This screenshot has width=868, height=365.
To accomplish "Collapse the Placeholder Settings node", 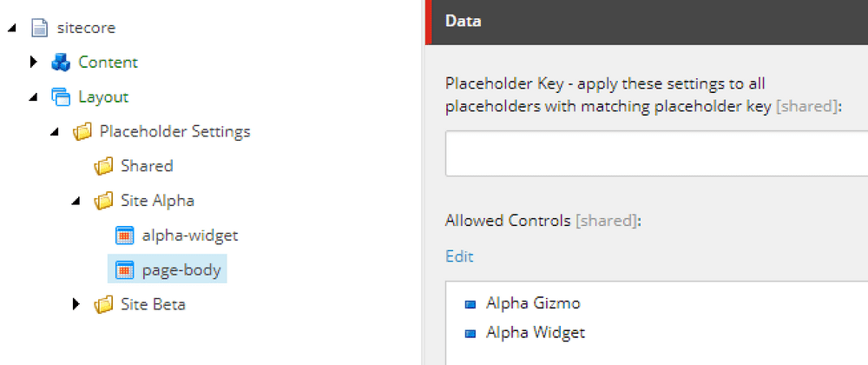I will click(55, 132).
